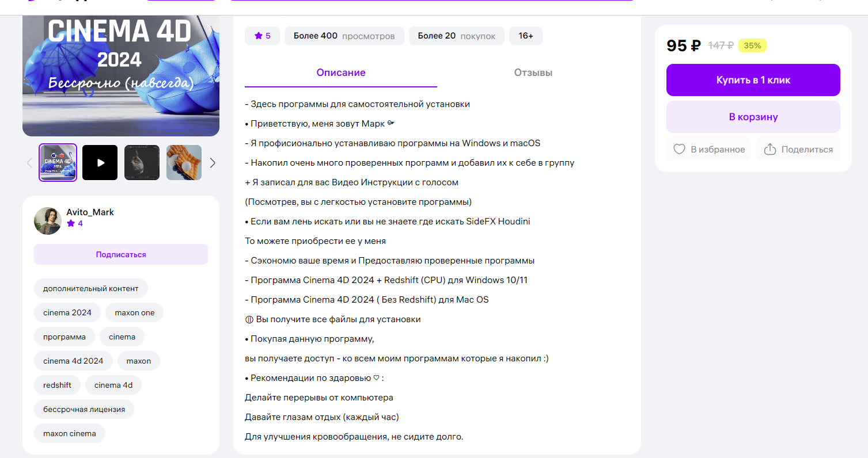
Task: Subscribe with the Подписаться button
Action: pos(121,254)
